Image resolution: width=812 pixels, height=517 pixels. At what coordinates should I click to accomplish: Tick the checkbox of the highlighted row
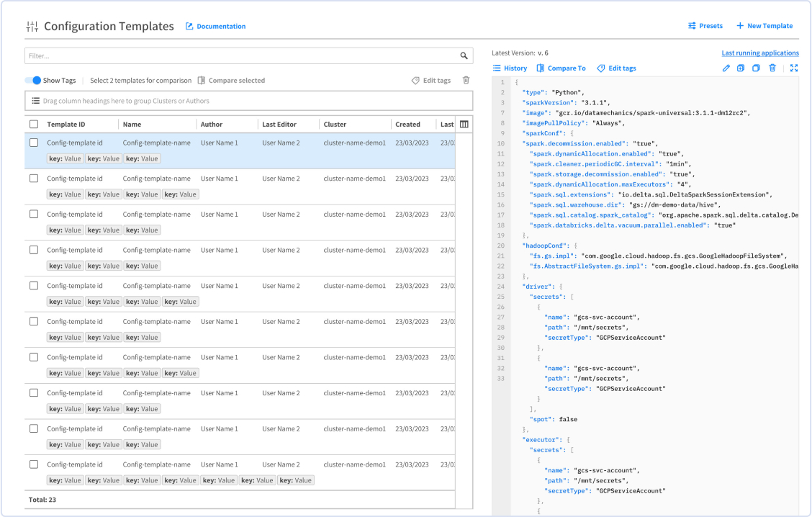click(34, 143)
